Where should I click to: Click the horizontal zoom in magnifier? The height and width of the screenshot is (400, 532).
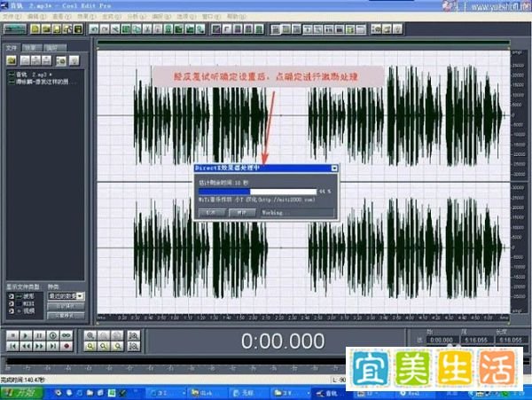coord(90,335)
